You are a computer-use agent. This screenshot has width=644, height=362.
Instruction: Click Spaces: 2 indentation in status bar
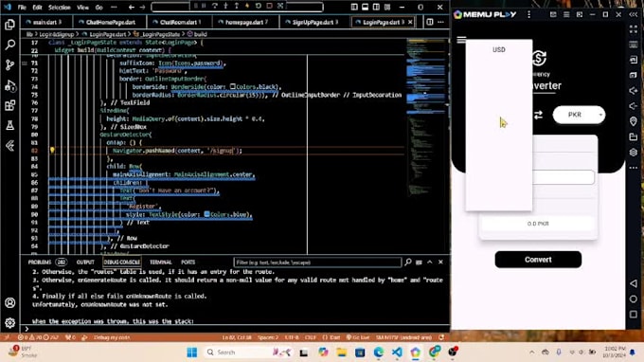(267, 337)
